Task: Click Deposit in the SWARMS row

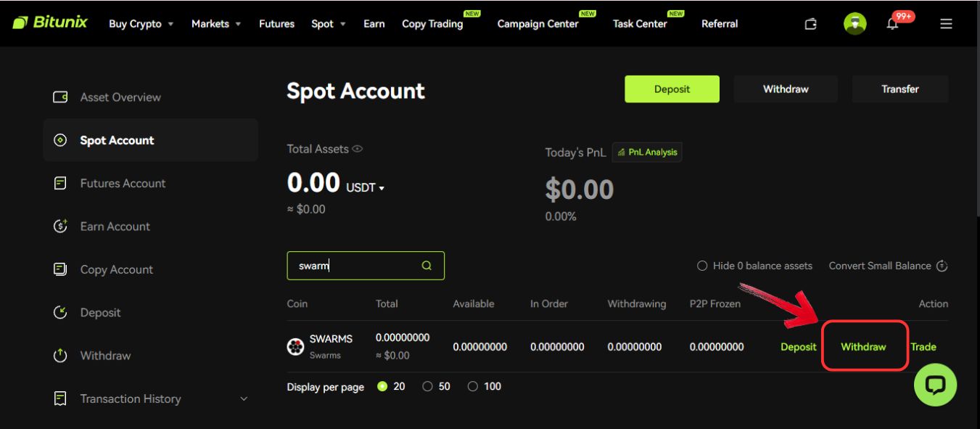Action: pyautogui.click(x=799, y=347)
